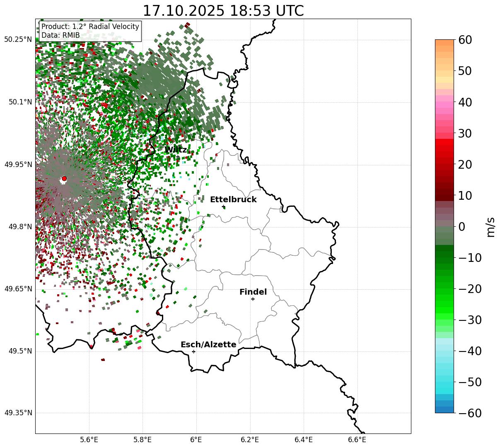Click the 49.95°N latitude label

click(x=18, y=165)
